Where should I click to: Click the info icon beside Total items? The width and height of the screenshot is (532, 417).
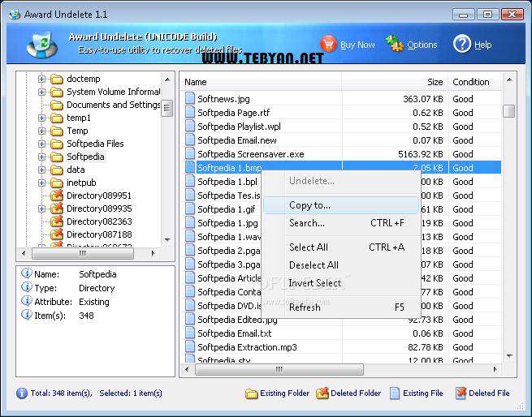(22, 393)
